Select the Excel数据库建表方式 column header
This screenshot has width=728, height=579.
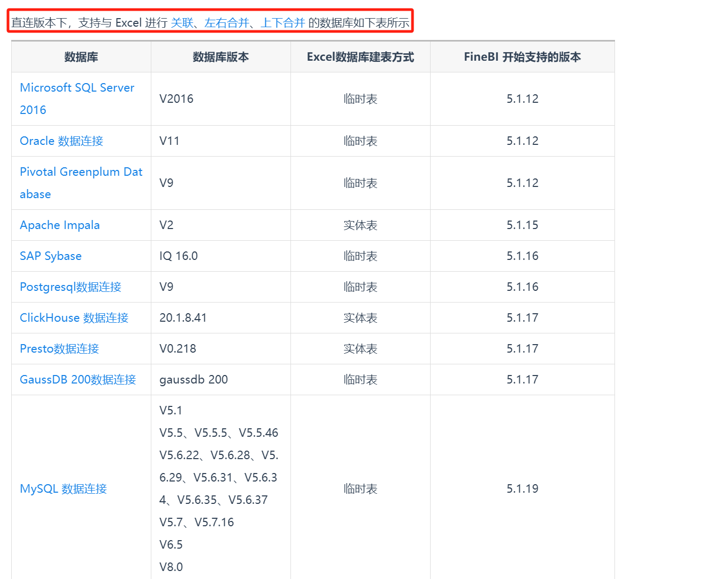(x=360, y=57)
